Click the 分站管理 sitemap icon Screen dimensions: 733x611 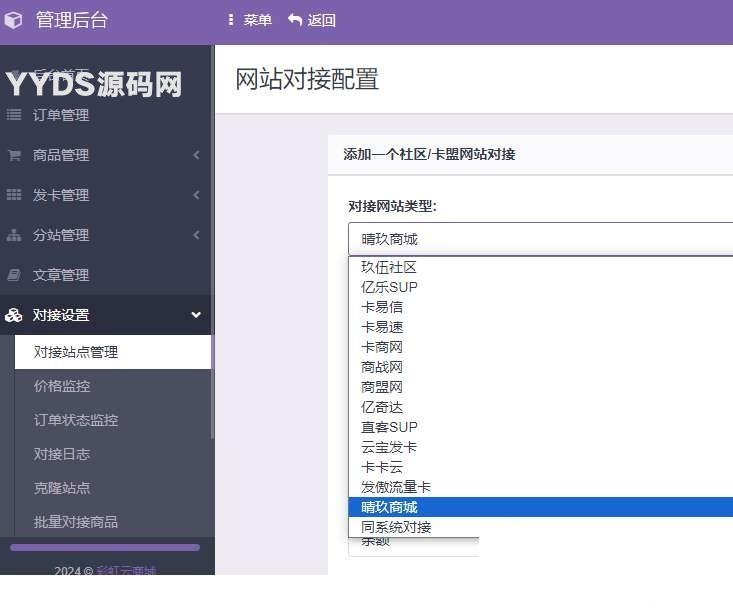pyautogui.click(x=14, y=235)
